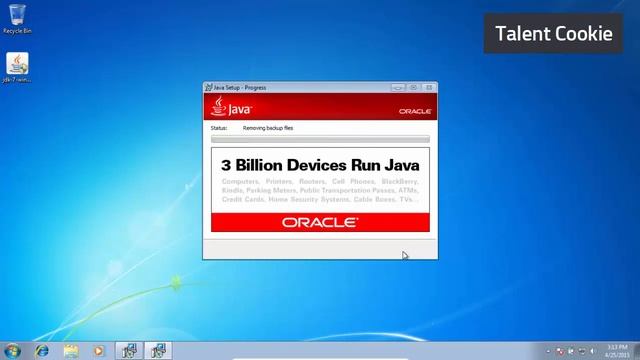Open Action Center flag tray icon
This screenshot has width=640, height=360.
click(x=560, y=351)
